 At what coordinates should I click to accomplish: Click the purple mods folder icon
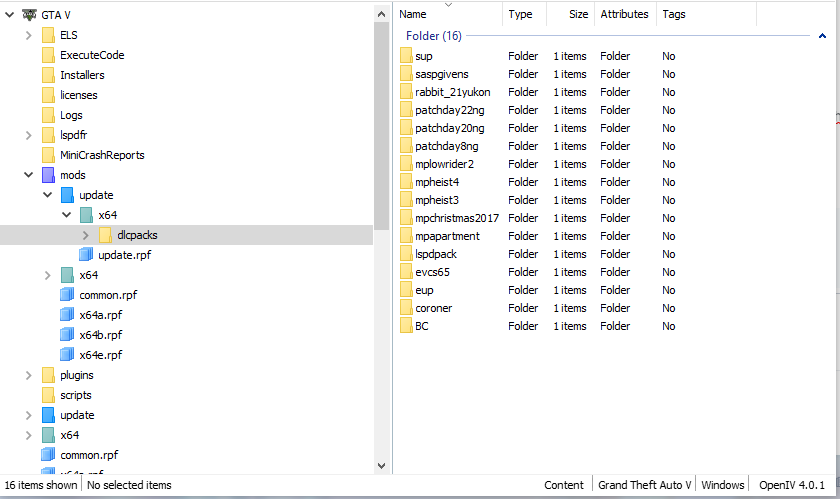pos(48,175)
